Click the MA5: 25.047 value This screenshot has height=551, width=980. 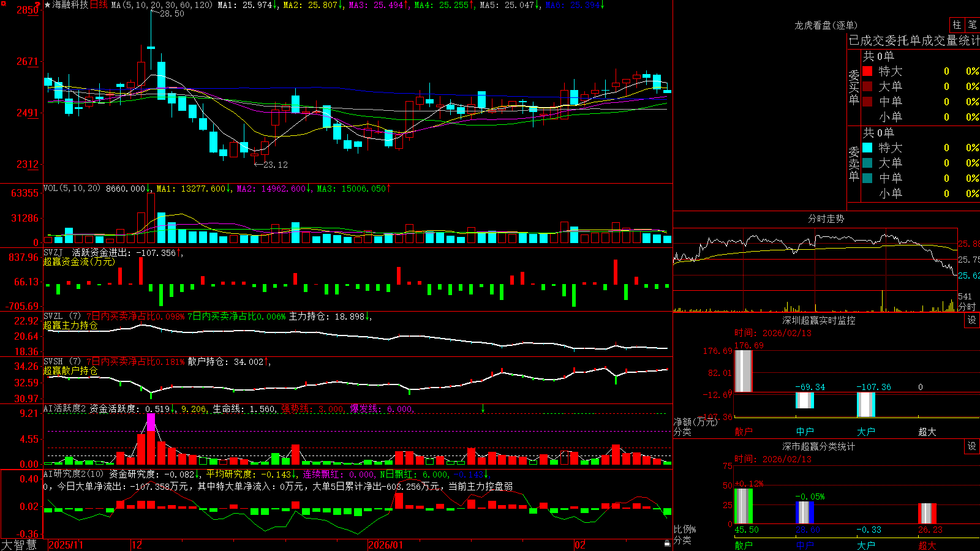[507, 5]
